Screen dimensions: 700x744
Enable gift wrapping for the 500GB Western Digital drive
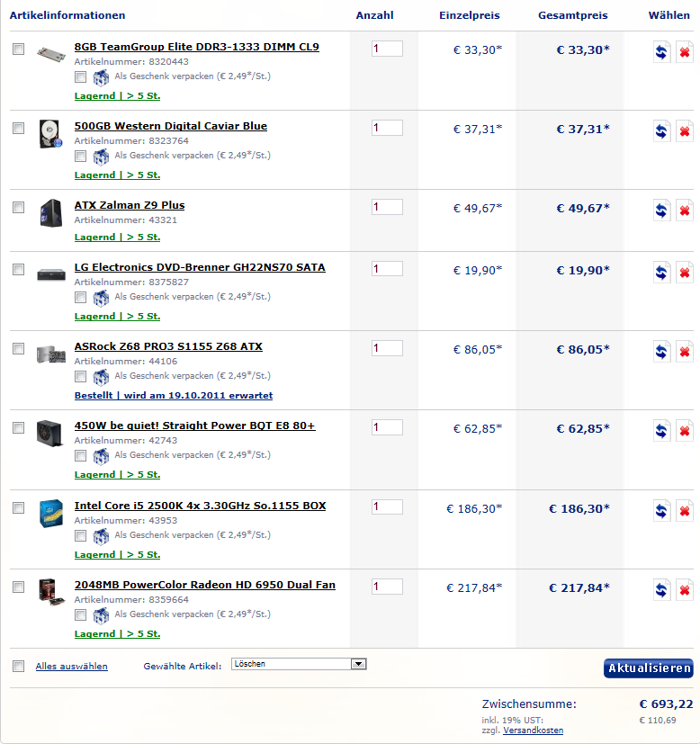(81, 156)
